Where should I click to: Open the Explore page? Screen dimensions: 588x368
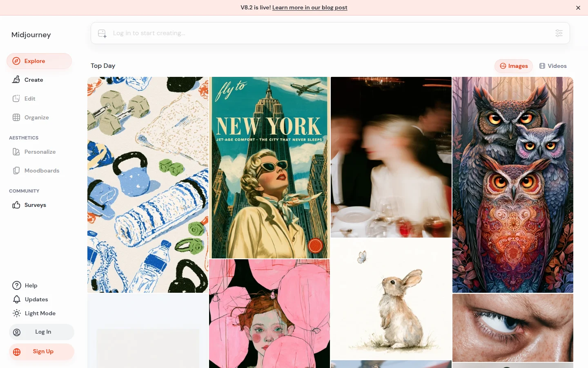tap(39, 61)
